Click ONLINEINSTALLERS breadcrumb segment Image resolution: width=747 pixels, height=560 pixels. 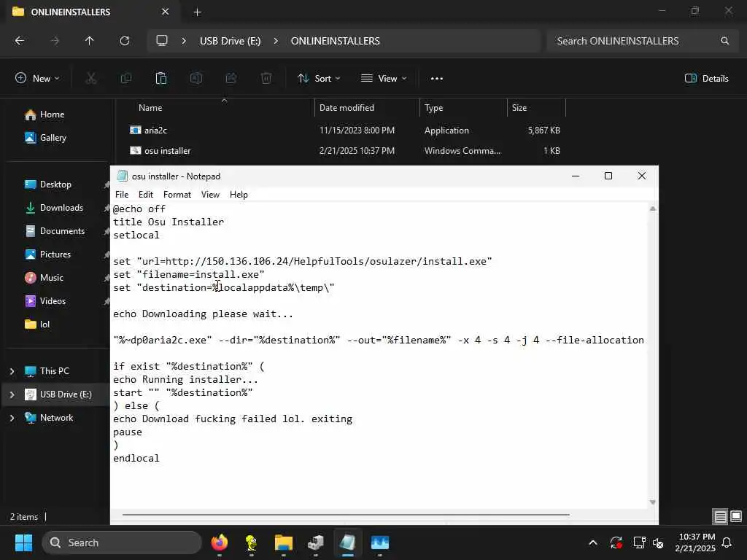point(336,41)
